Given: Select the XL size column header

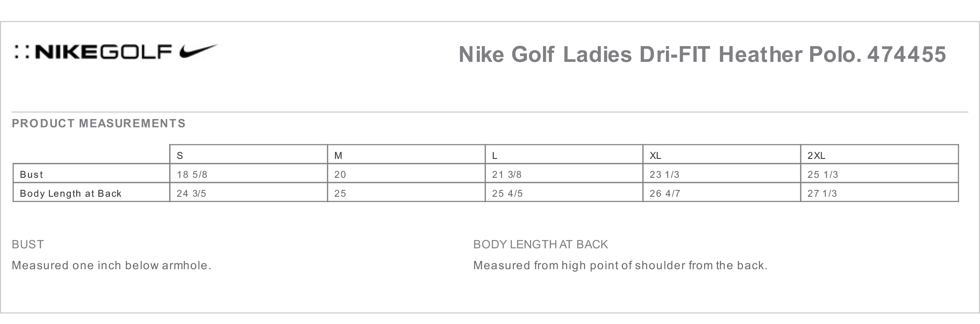Looking at the screenshot, I should pos(655,156).
